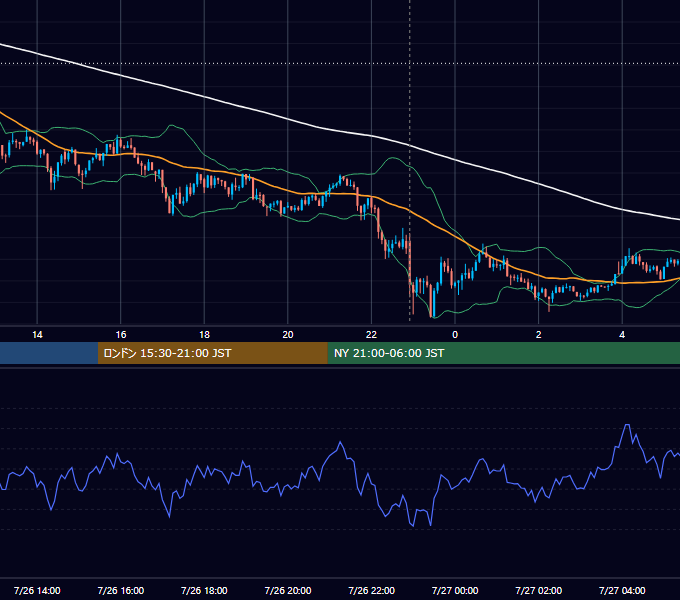680x600 pixels.
Task: Click hour label 14 on price chart axis
Action: coord(37,335)
